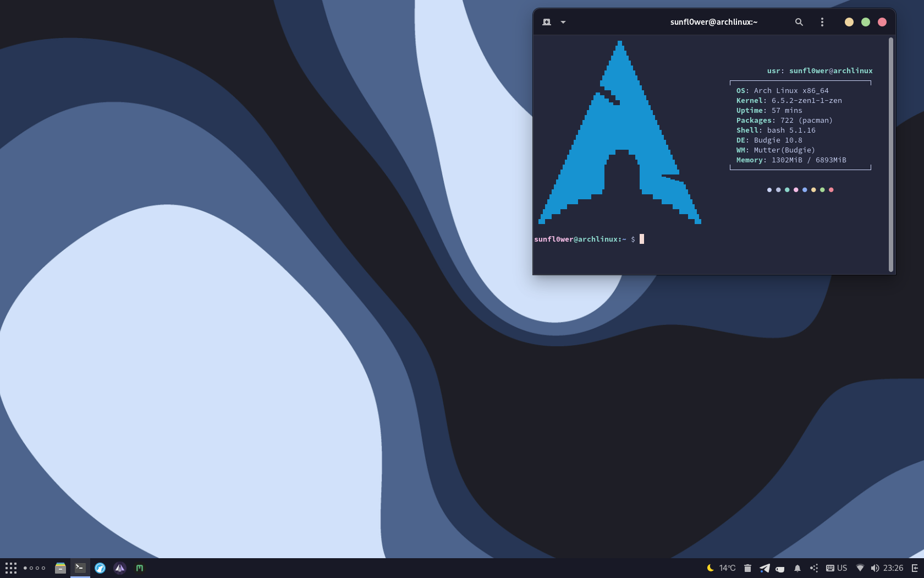Click the 'usr: sunfl0wer@archlinux' line
Screen dimensions: 924x578
coord(820,71)
